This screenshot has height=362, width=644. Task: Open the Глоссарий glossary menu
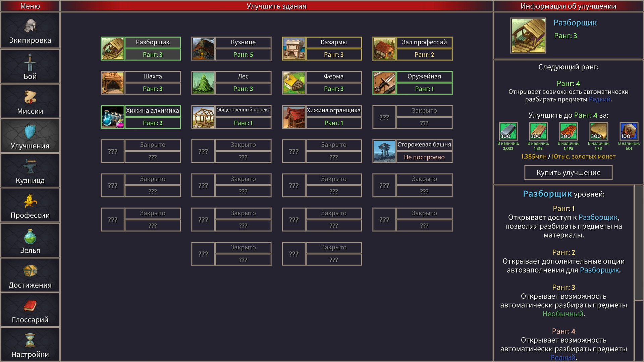(x=30, y=310)
